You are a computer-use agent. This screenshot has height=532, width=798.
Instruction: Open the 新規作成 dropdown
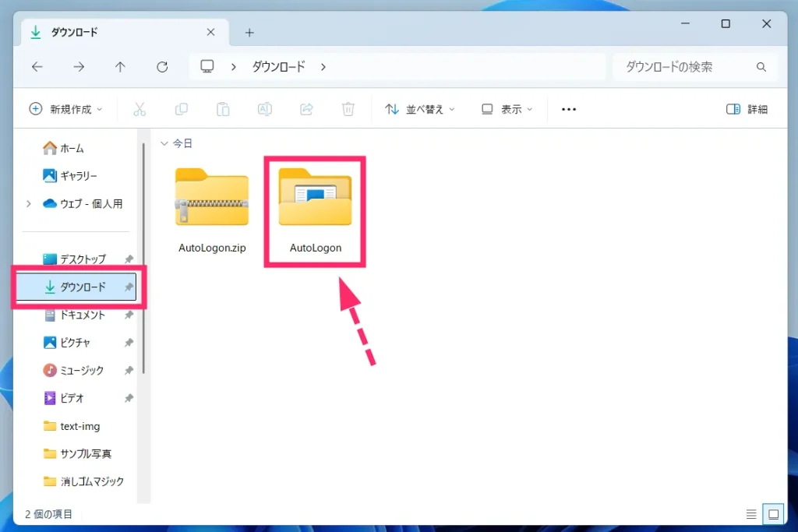65,109
